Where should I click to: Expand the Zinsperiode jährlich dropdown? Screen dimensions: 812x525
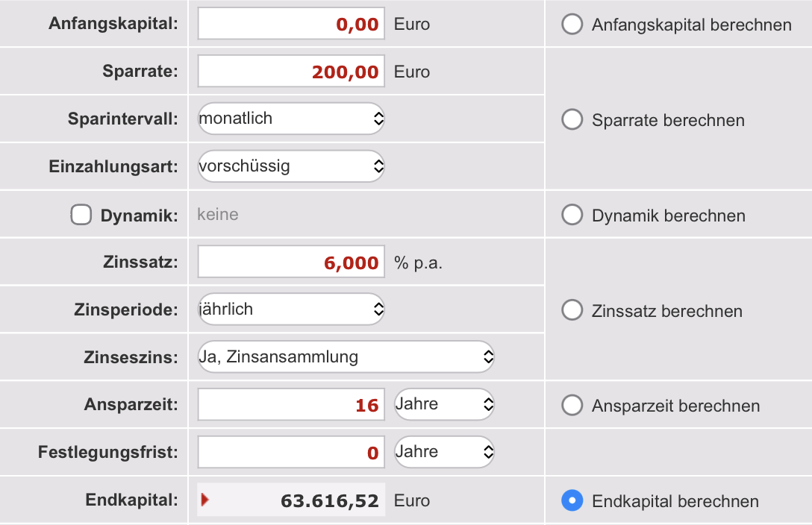291,309
